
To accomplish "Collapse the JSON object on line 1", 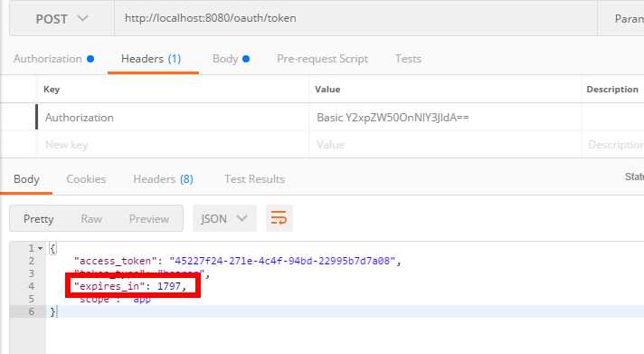I will click(40, 249).
